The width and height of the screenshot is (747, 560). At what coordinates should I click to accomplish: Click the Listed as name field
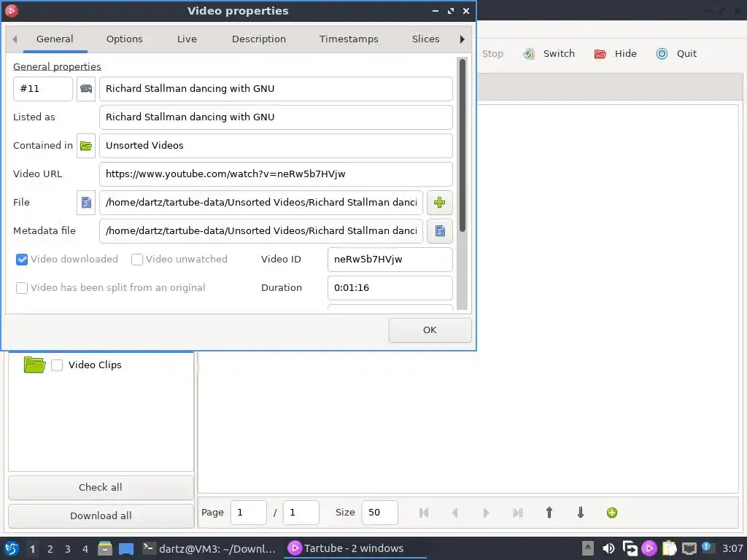tap(276, 117)
